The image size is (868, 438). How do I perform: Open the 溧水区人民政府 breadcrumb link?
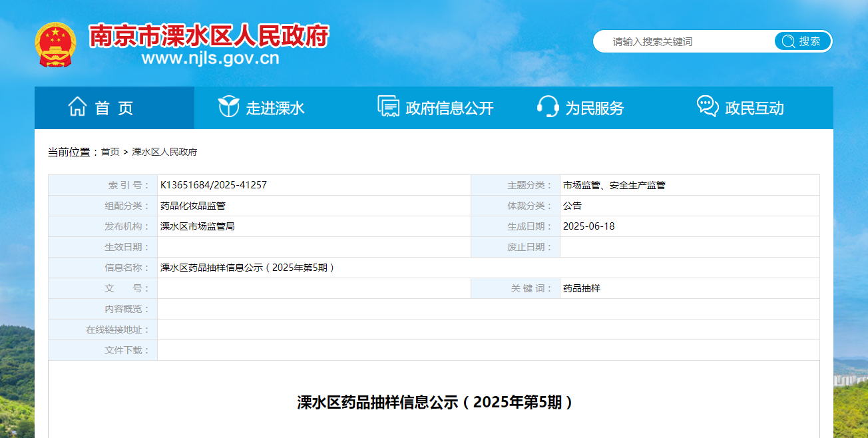(164, 152)
